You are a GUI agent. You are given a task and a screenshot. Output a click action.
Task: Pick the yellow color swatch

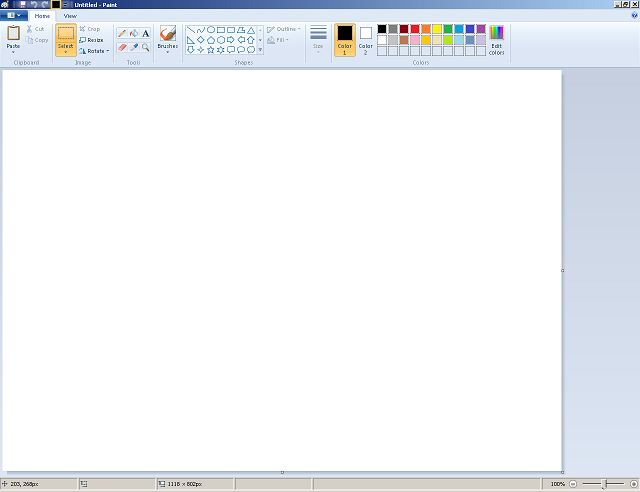pos(437,29)
